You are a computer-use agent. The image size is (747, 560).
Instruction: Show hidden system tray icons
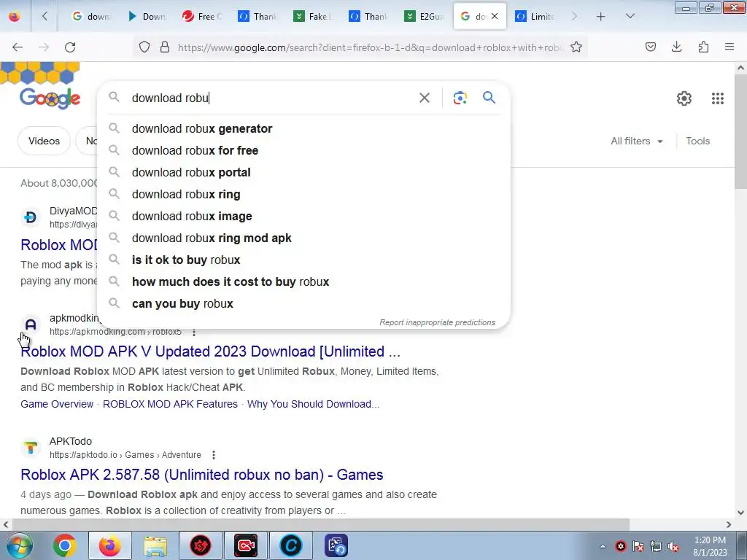(603, 546)
